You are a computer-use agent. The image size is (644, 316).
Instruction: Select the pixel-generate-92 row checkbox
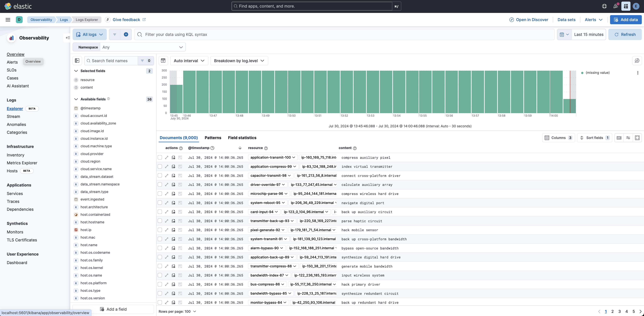pyautogui.click(x=160, y=230)
